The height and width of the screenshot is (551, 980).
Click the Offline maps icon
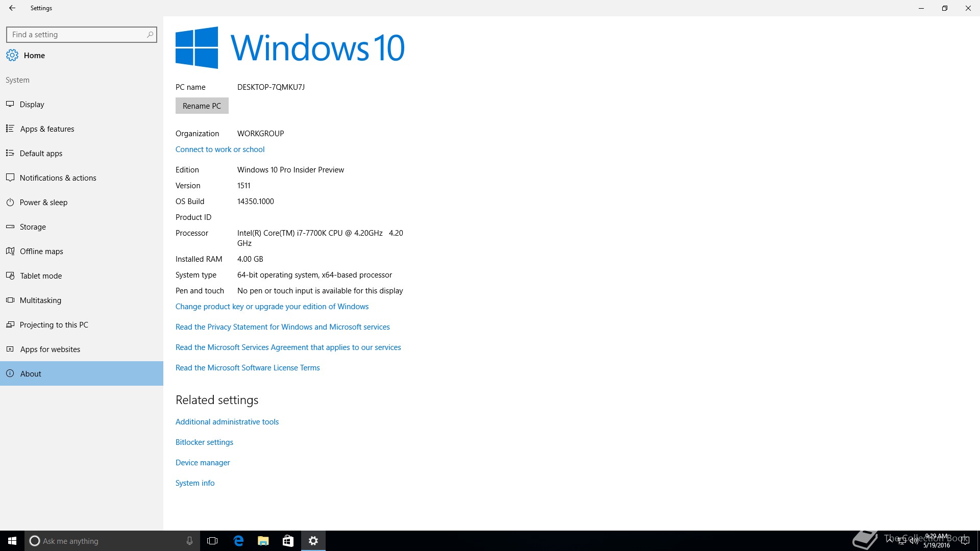point(10,251)
